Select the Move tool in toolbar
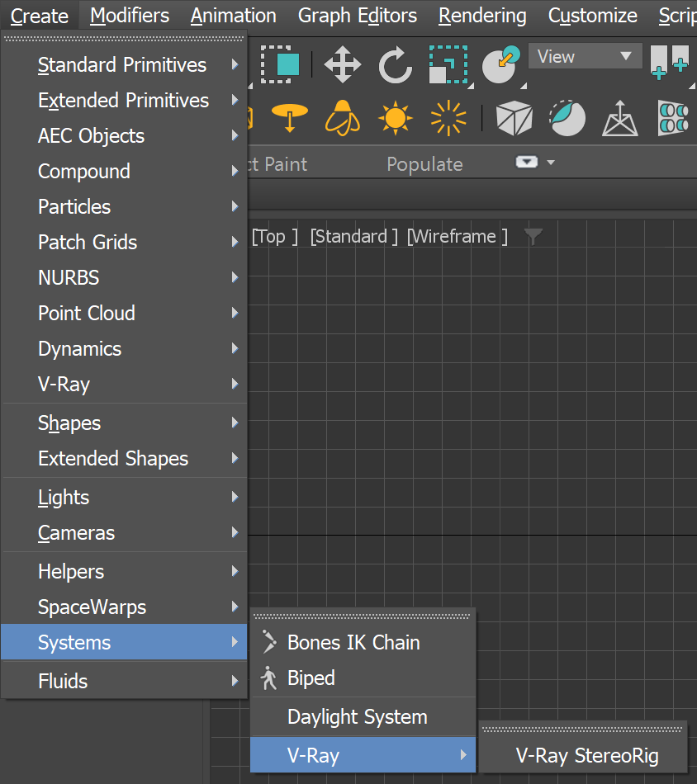 [x=343, y=65]
